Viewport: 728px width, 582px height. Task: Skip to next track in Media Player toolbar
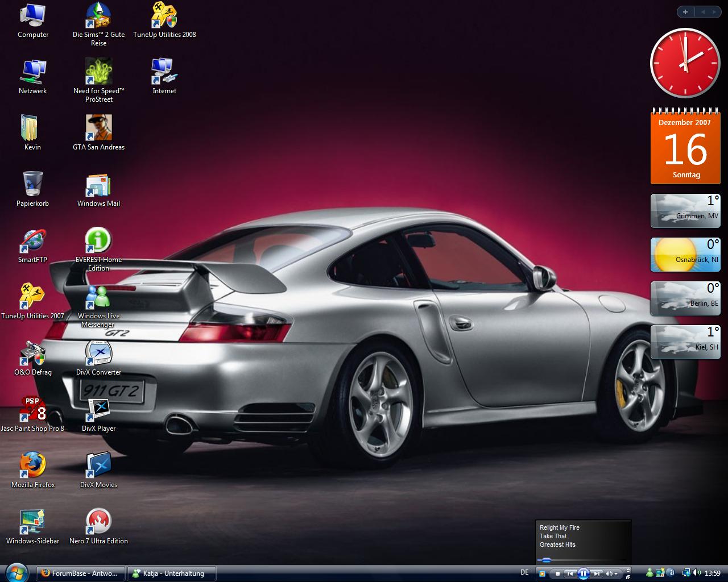coord(597,573)
